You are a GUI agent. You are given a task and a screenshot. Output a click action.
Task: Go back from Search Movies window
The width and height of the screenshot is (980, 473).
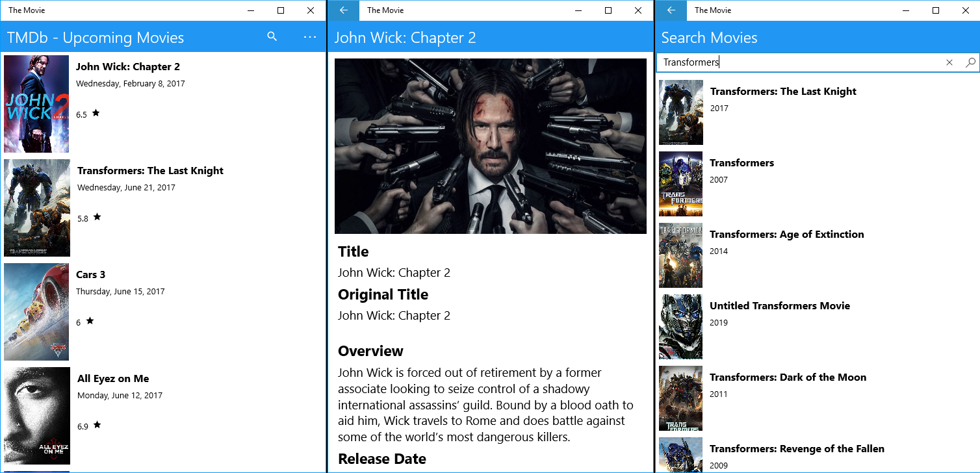(x=671, y=10)
